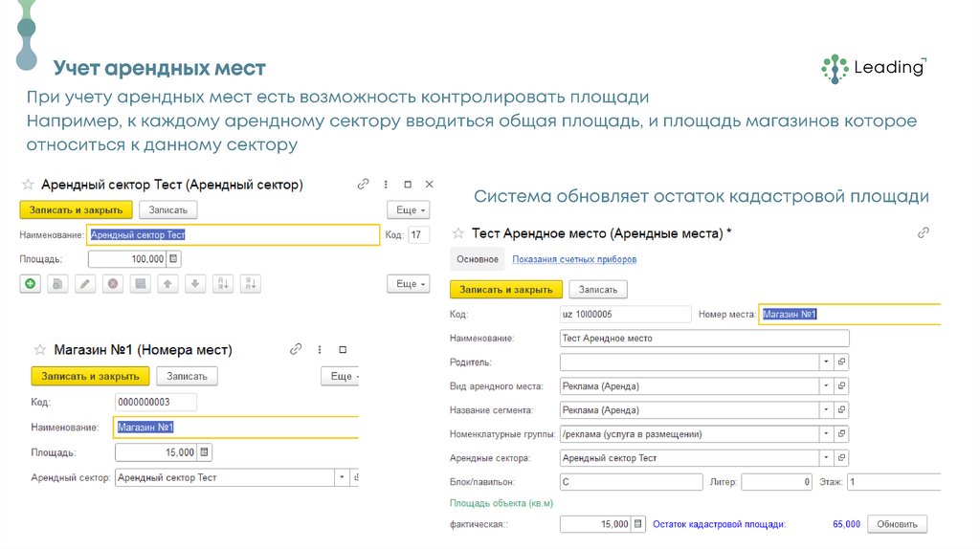This screenshot has width=980, height=549.
Task: Click the link icon in Тест Арендное место window
Action: coord(924,232)
